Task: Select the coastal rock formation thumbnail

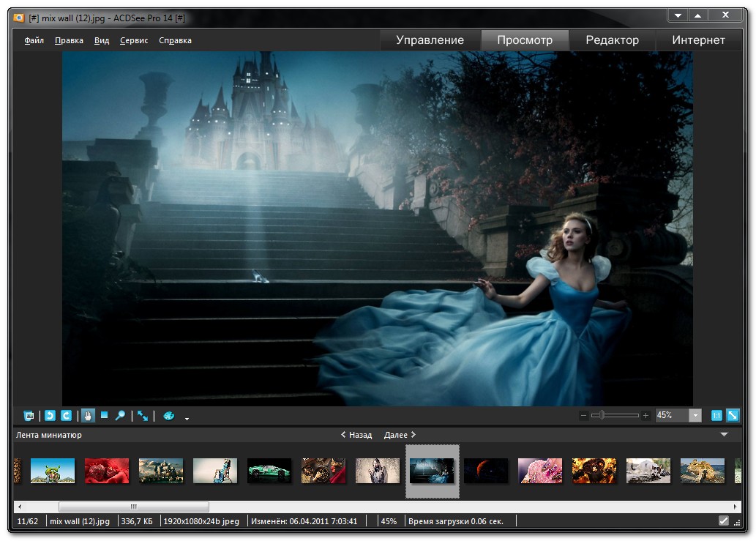Action: click(x=703, y=471)
